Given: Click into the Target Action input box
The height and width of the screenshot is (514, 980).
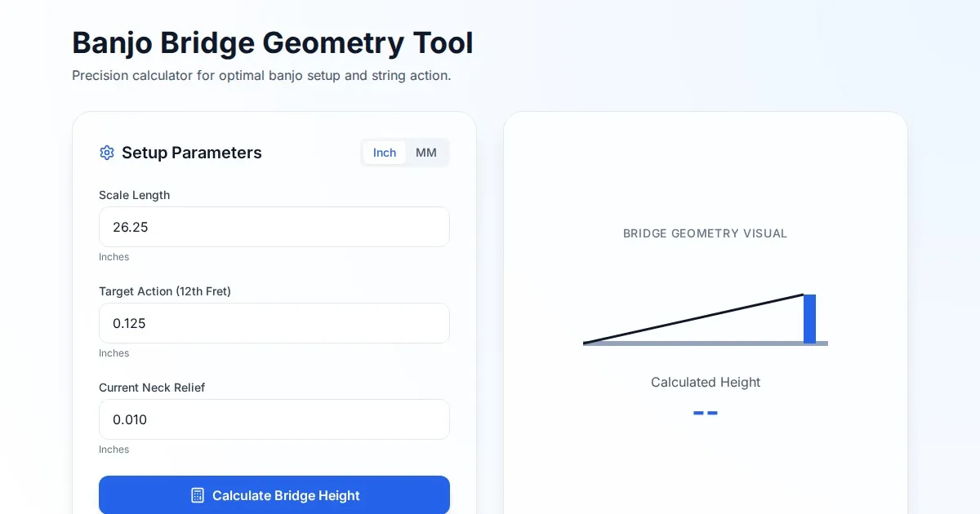Looking at the screenshot, I should pos(274,323).
